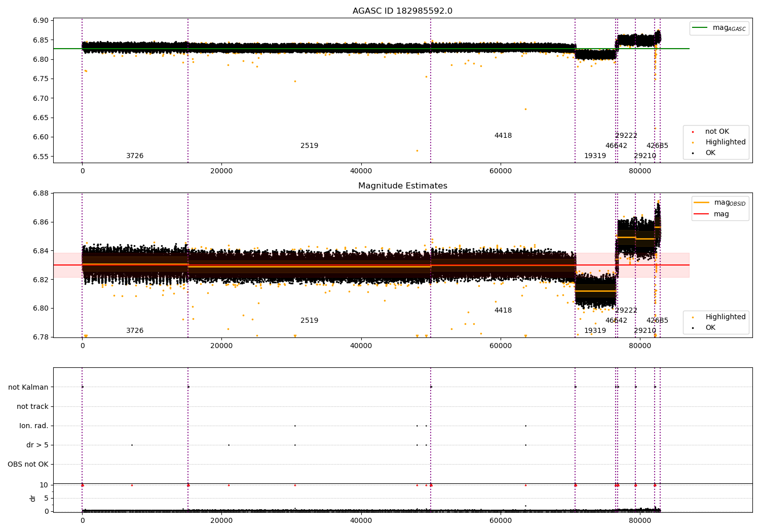This screenshot has height=532, width=760.
Task: Click obsid label 4418 in Magnitude Estimates plot
Action: pyautogui.click(x=503, y=311)
